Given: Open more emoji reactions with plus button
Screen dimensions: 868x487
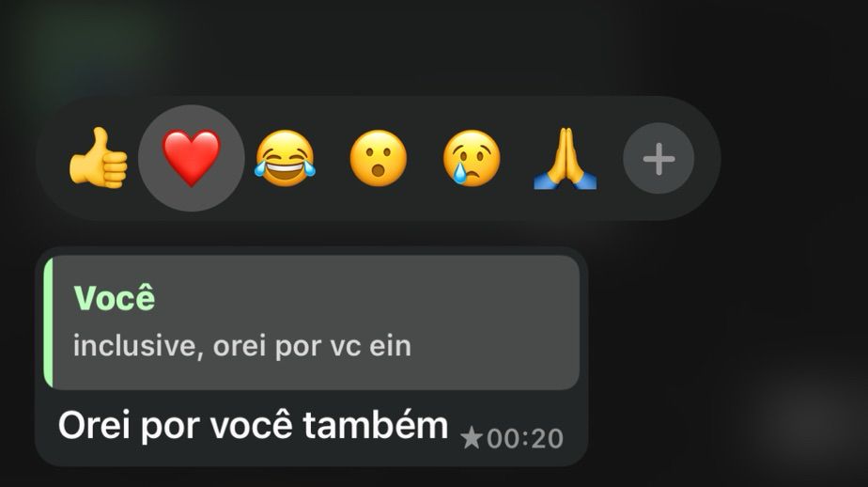Looking at the screenshot, I should click(659, 159).
